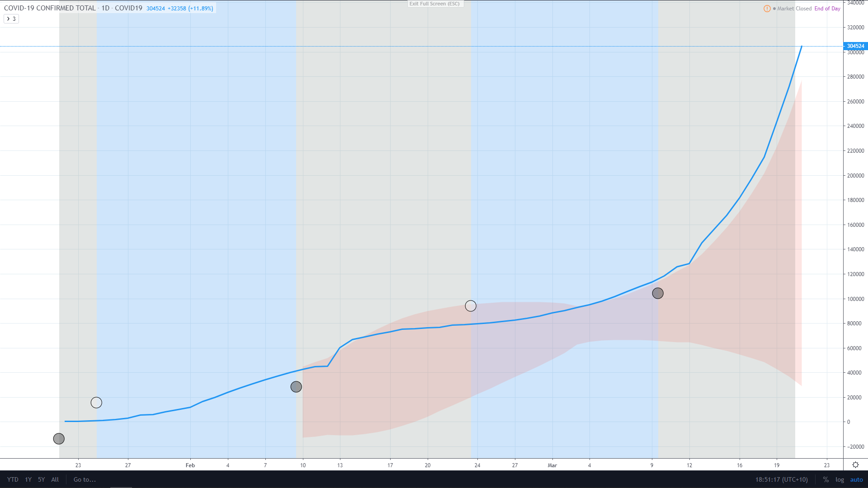Screen dimensions: 868x488
Task: Click the orange data warning icon
Action: [767, 9]
